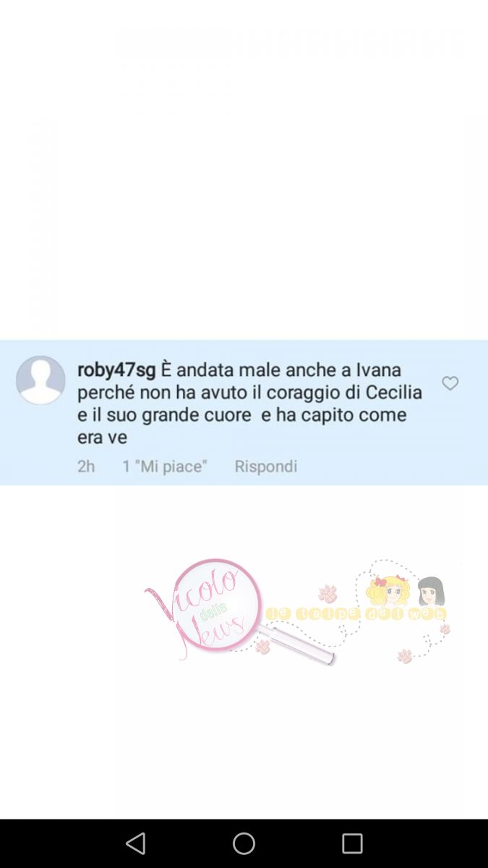Open recent apps with the square button

pyautogui.click(x=352, y=843)
